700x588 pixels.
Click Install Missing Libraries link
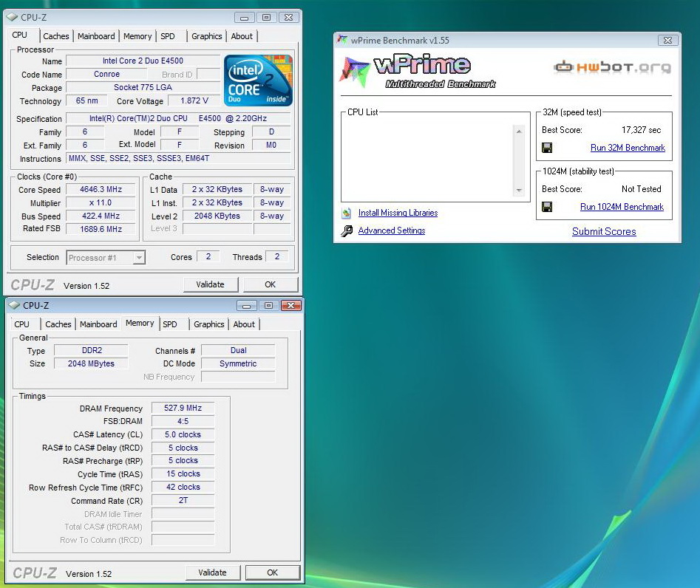(x=398, y=213)
